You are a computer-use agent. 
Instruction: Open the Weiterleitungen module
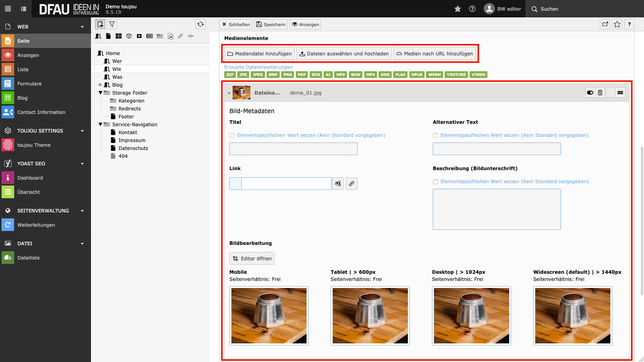point(36,225)
